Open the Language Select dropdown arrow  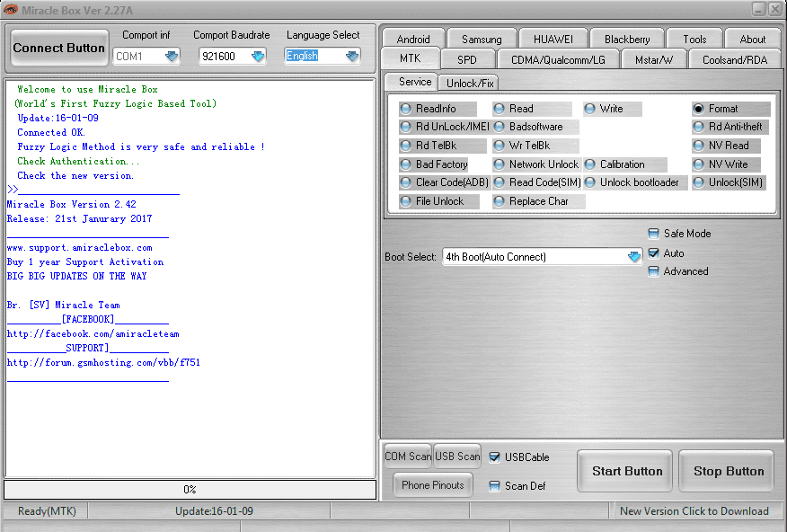(x=352, y=56)
